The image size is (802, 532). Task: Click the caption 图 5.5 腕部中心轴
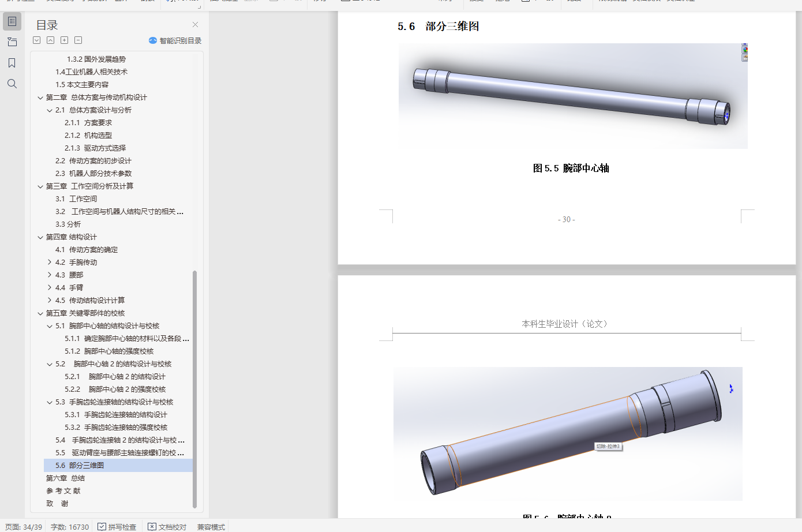(571, 168)
